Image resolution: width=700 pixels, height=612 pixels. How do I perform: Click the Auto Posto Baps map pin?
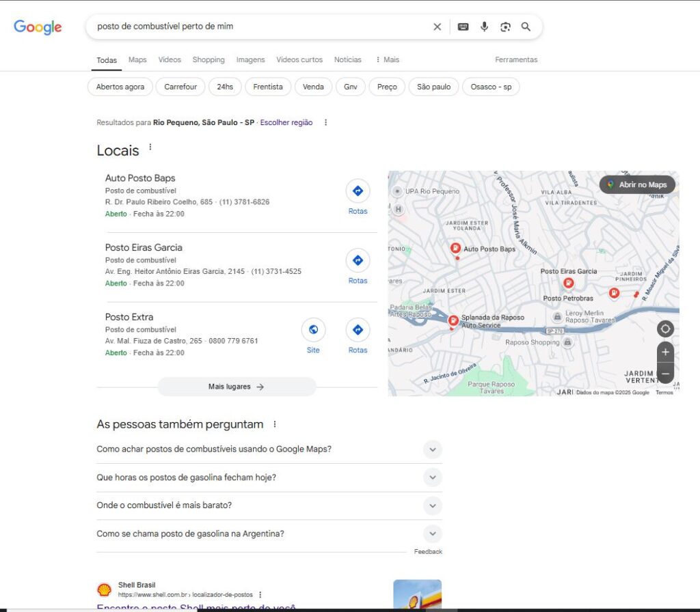pyautogui.click(x=455, y=248)
